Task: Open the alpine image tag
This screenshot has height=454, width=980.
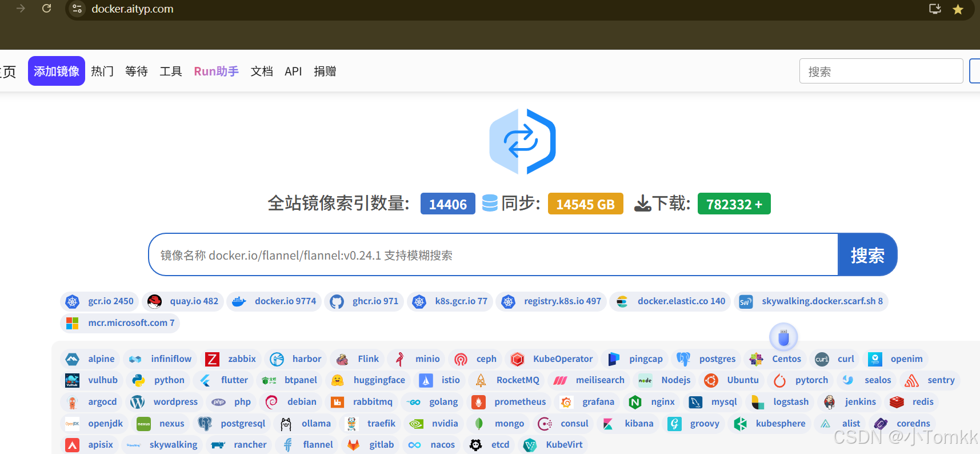Action: click(90, 359)
